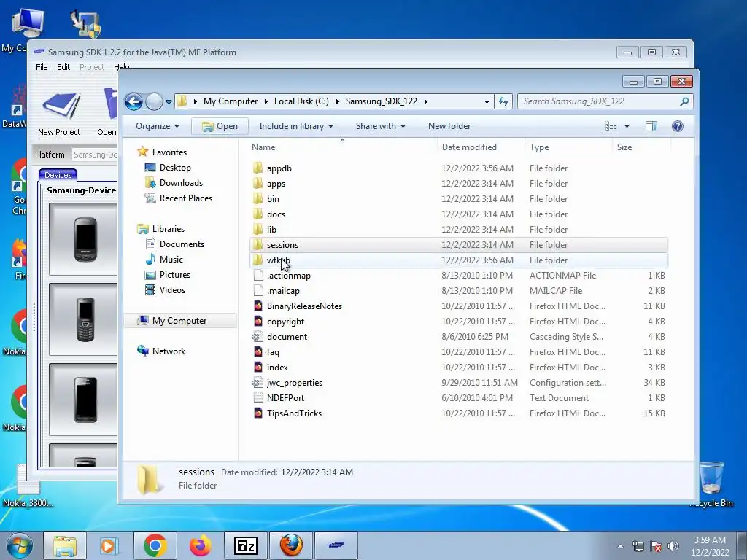The image size is (747, 560).
Task: Click Local Disk (C:) in the breadcrumb
Action: [301, 101]
